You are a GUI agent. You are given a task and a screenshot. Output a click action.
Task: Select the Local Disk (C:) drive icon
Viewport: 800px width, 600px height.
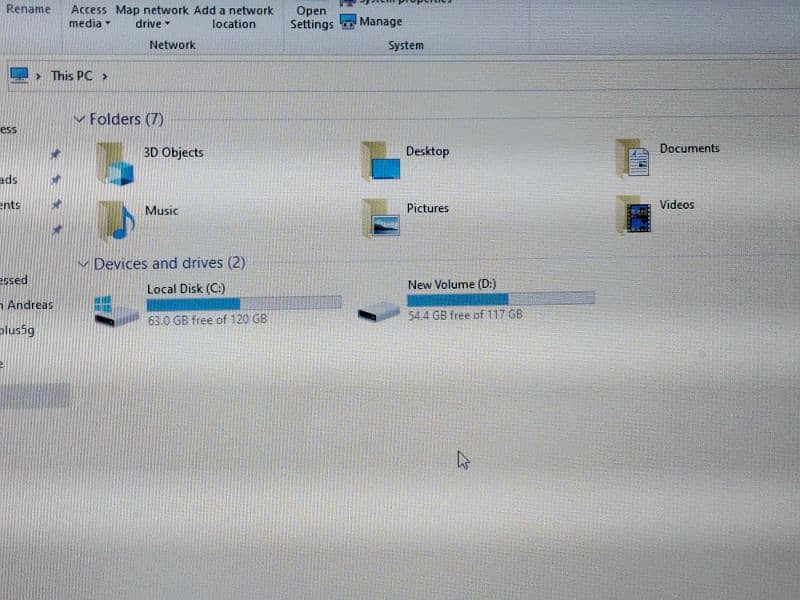pyautogui.click(x=116, y=310)
